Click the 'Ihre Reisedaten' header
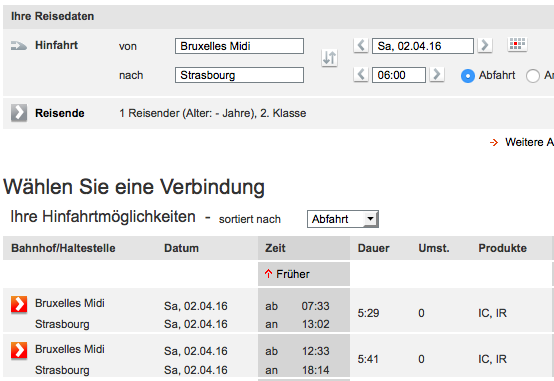 click(x=52, y=16)
